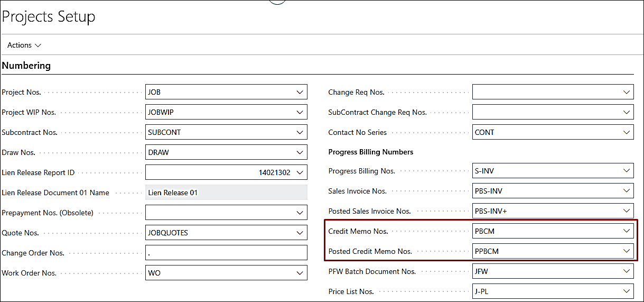
Task: Click the Credit Memo Nos. field showing PBCM
Action: [x=553, y=231]
